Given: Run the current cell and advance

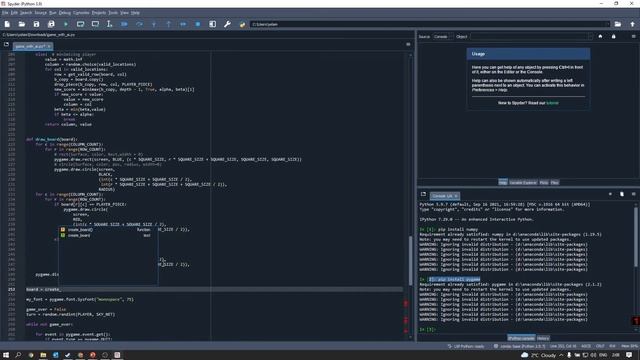Looking at the screenshot, I should pos(95,24).
